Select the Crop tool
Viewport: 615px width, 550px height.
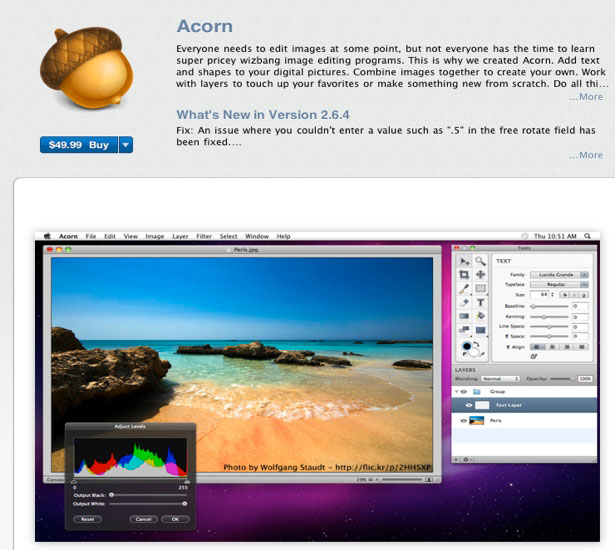[x=464, y=275]
